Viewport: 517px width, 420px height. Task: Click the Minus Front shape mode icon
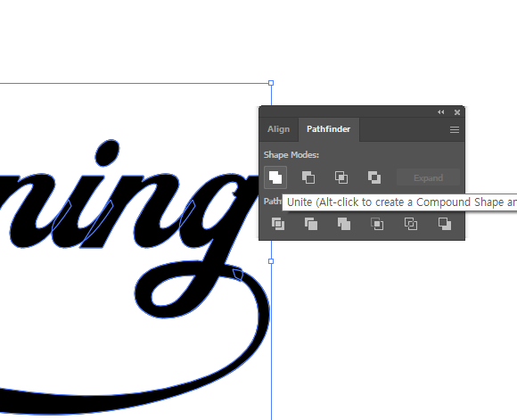pyautogui.click(x=308, y=177)
